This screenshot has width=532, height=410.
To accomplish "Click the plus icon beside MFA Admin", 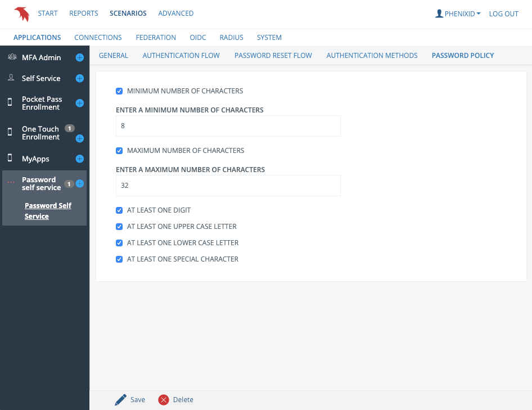I will (x=80, y=57).
